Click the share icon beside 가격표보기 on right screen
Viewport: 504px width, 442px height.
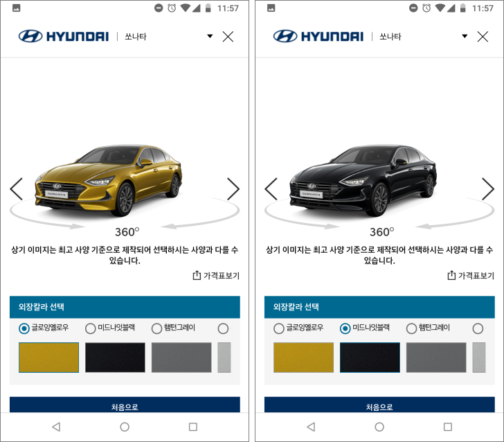451,275
